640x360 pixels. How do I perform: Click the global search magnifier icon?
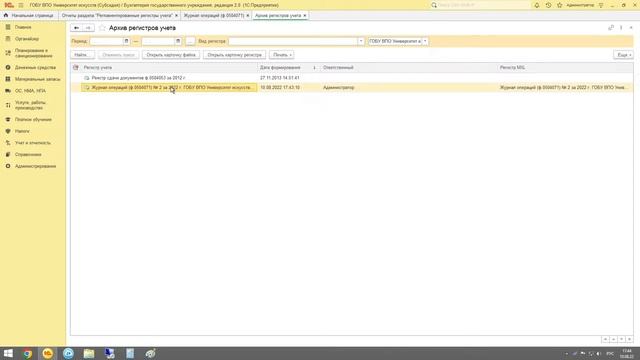[x=434, y=5]
